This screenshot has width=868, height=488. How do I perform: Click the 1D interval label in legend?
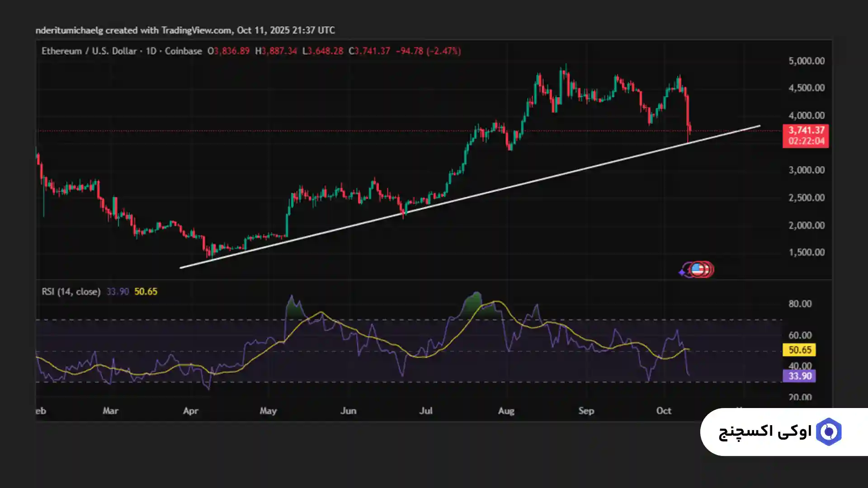click(x=151, y=51)
